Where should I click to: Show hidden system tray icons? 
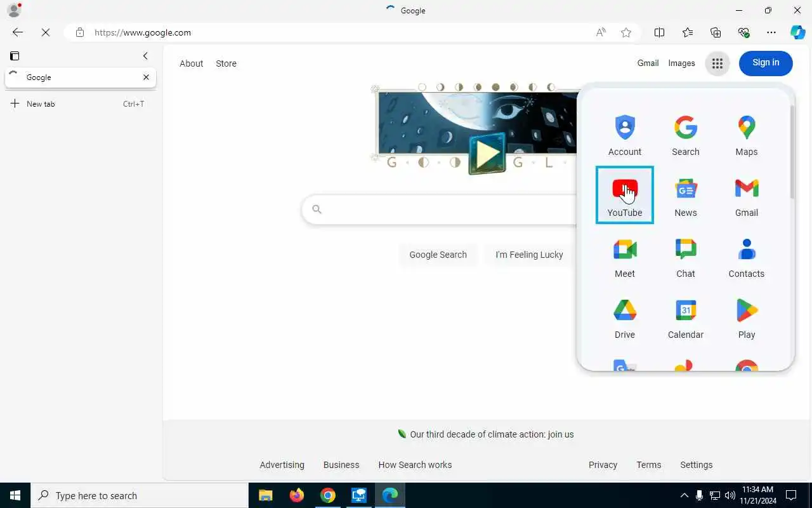click(684, 495)
